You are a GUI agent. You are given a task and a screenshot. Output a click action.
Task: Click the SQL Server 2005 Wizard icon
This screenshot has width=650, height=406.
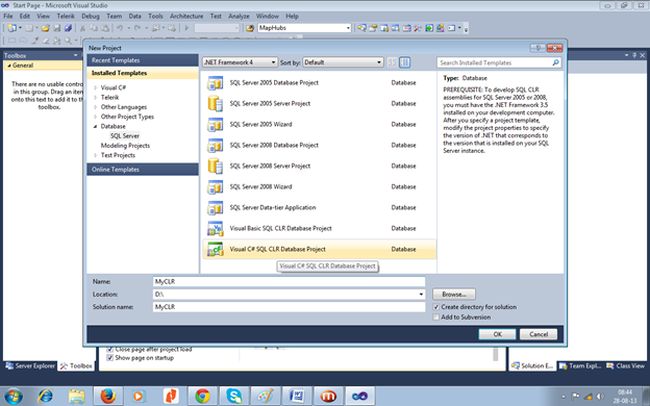pos(215,124)
